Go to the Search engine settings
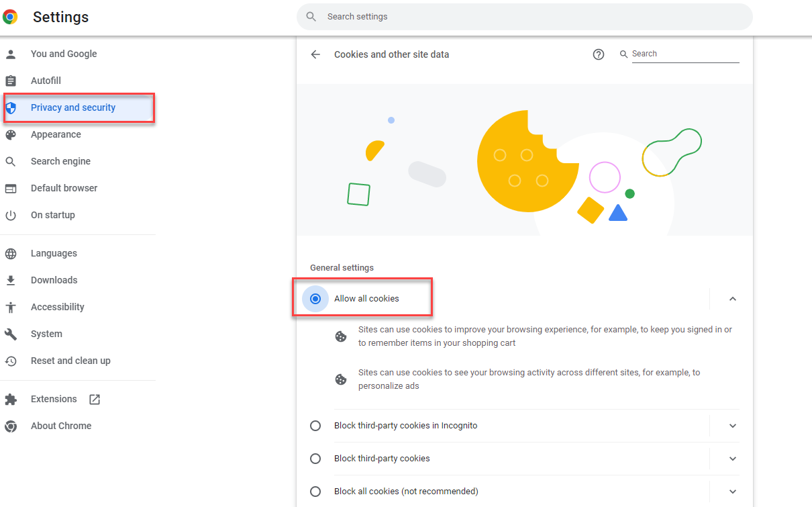This screenshot has height=507, width=812. click(60, 162)
